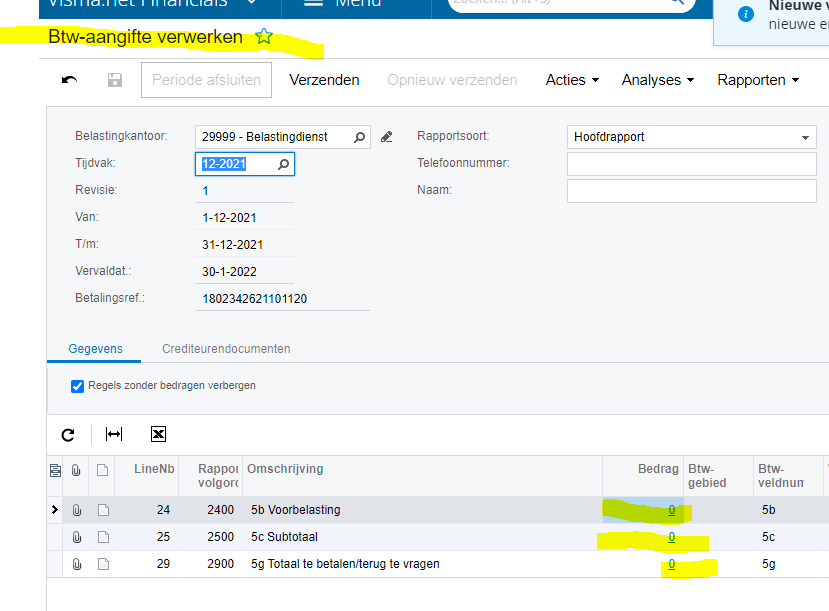
Task: Expand the row 24 indicator arrow
Action: (54, 510)
